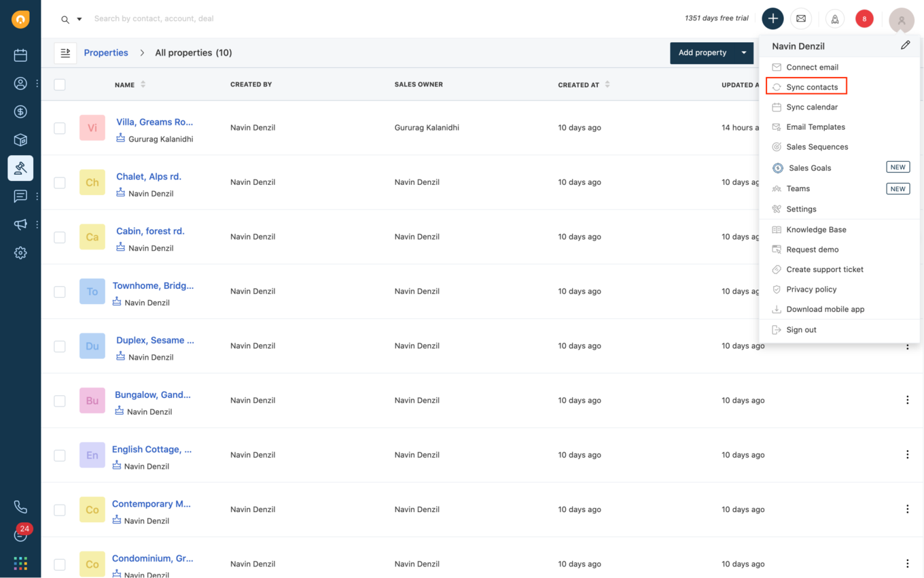Select Sync calendar from the profile menu

(812, 107)
